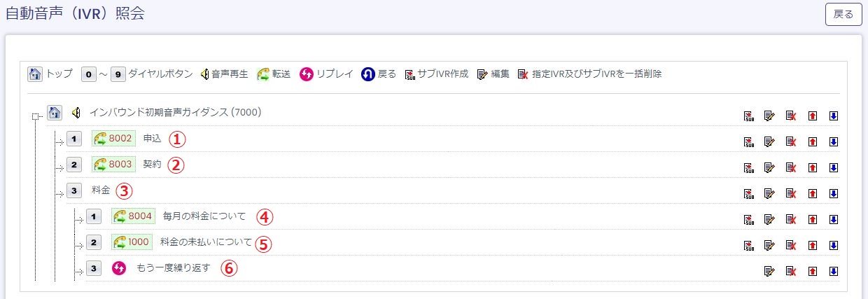Create sub IVR under 料金 row

749,193
